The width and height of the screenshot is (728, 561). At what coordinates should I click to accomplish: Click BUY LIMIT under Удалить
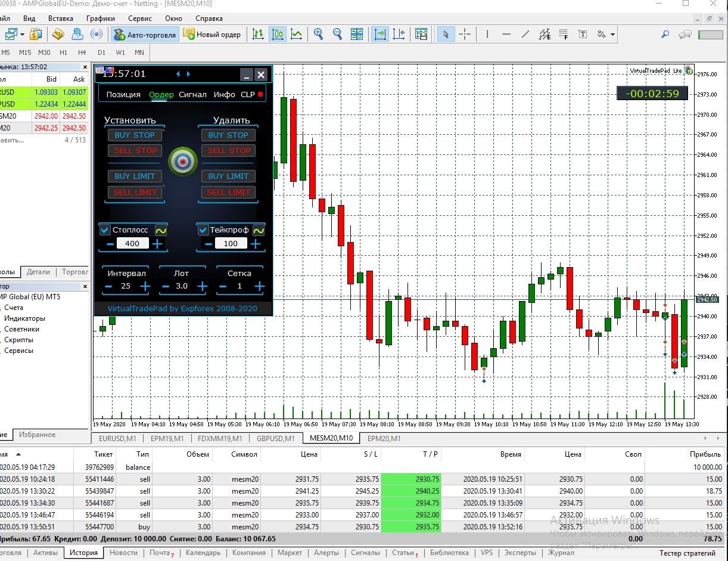coord(228,176)
